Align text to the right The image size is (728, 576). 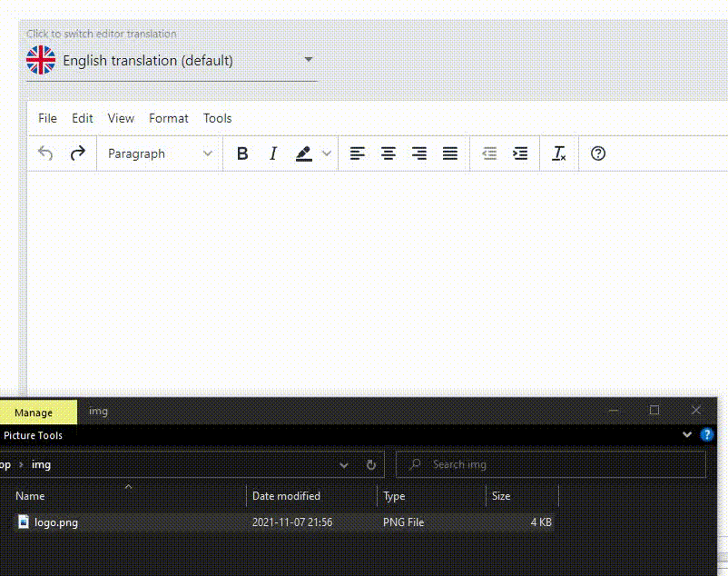coord(419,153)
